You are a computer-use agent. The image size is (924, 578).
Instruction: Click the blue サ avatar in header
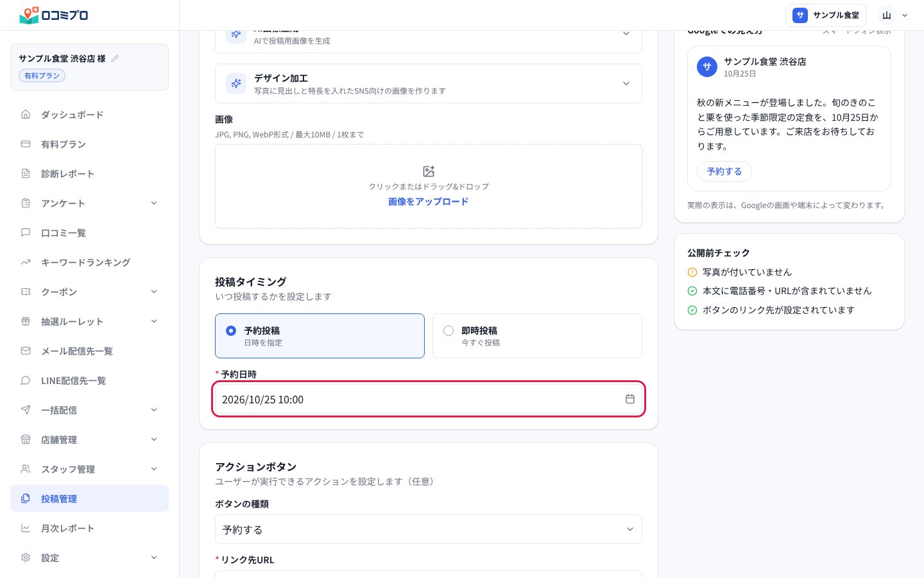800,15
